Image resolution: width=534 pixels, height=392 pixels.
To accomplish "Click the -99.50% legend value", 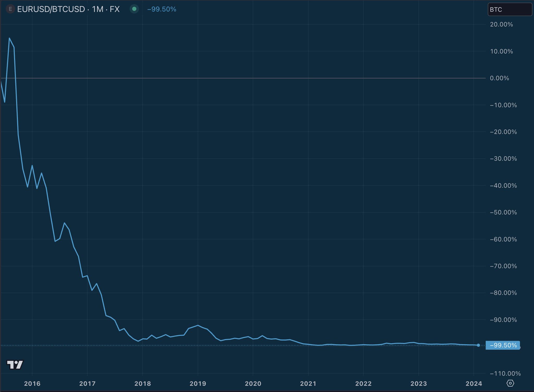I will pyautogui.click(x=162, y=9).
